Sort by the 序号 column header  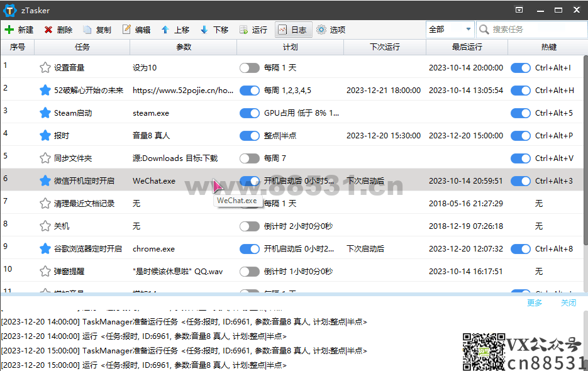coord(17,47)
